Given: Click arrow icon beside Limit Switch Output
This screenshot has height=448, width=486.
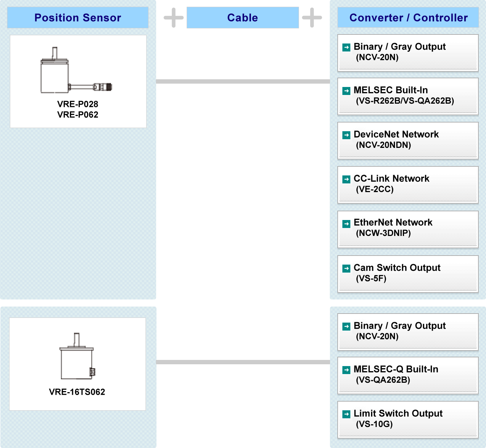Looking at the screenshot, I should (346, 414).
